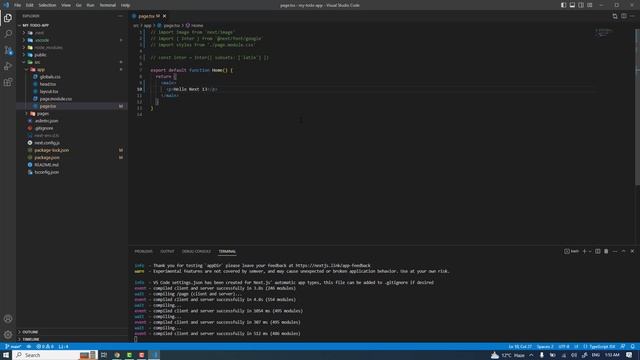This screenshot has width=640, height=360.
Task: Split the editor to the right
Action: pyautogui.click(x=624, y=16)
